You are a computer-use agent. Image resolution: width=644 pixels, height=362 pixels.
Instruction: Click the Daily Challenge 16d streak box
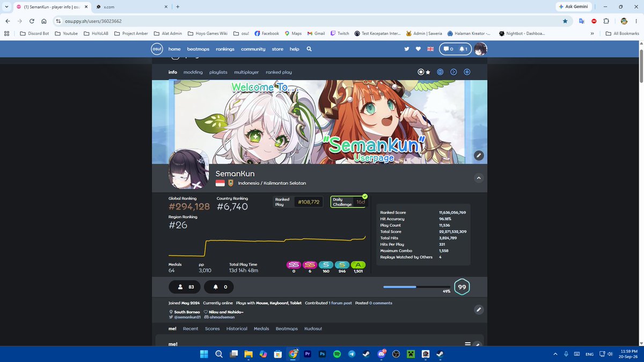click(349, 202)
